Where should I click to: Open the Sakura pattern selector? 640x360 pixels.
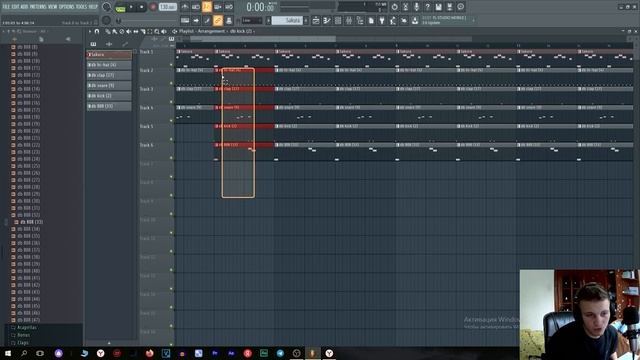click(287, 20)
